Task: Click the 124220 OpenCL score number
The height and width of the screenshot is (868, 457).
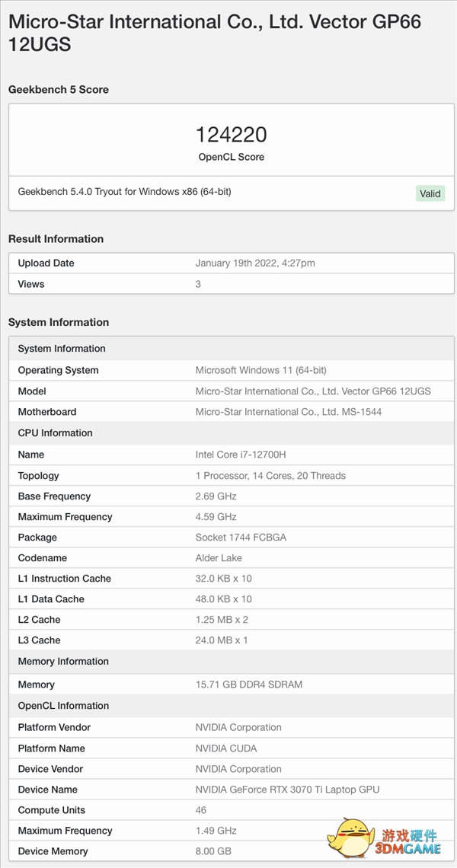Action: [231, 135]
